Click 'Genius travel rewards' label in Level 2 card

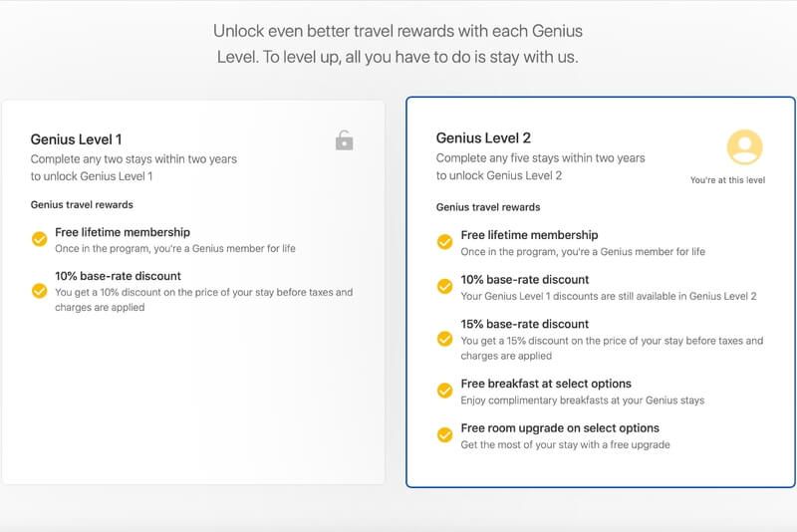(x=488, y=207)
